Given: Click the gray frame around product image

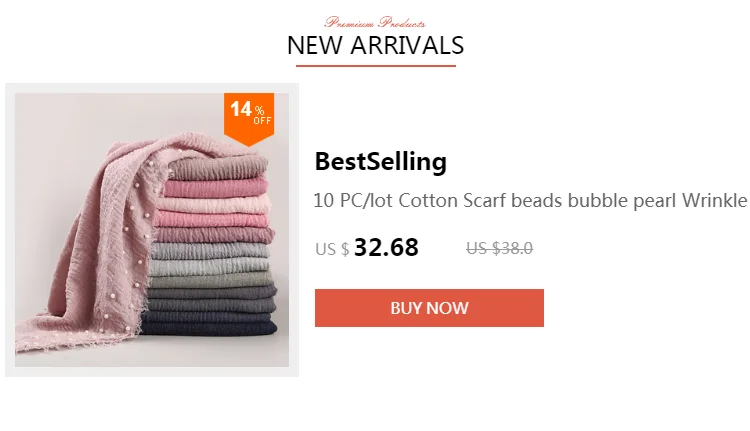Looking at the screenshot, I should pyautogui.click(x=152, y=88).
